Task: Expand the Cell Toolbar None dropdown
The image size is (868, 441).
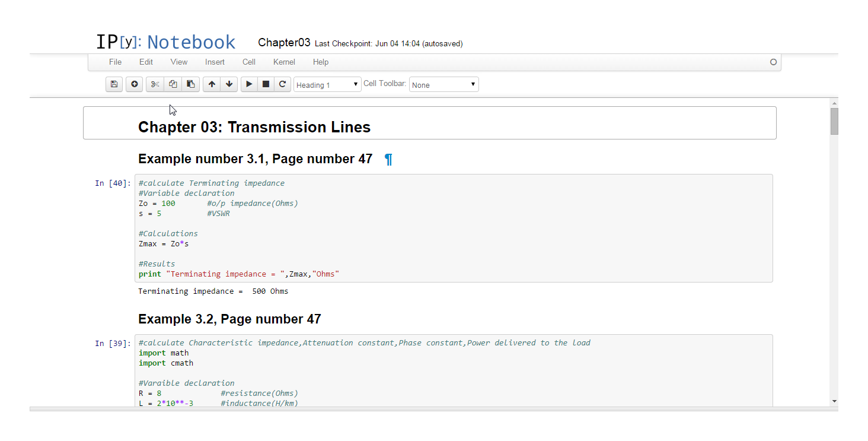Action: (443, 85)
